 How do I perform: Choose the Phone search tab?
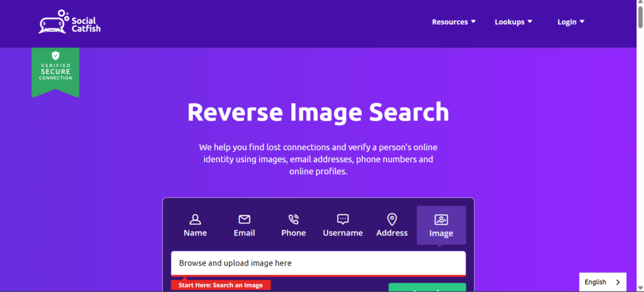pyautogui.click(x=293, y=225)
